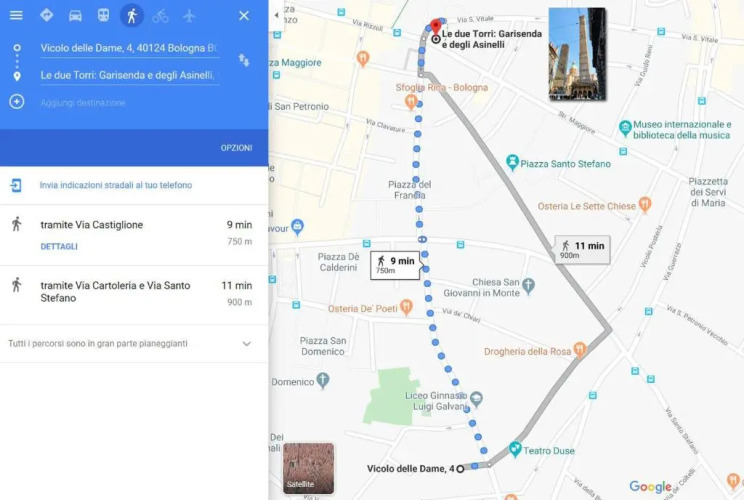Collapse the side panel with arrow
Image resolution: width=744 pixels, height=500 pixels.
coord(276,15)
